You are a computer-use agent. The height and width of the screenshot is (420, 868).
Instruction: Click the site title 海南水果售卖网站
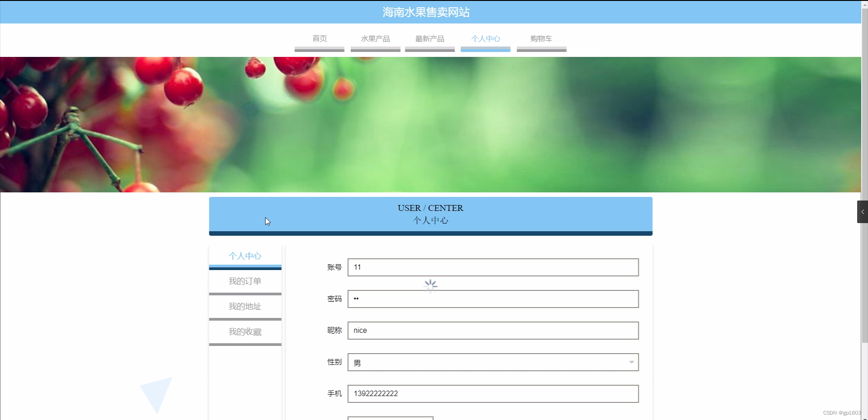point(425,12)
